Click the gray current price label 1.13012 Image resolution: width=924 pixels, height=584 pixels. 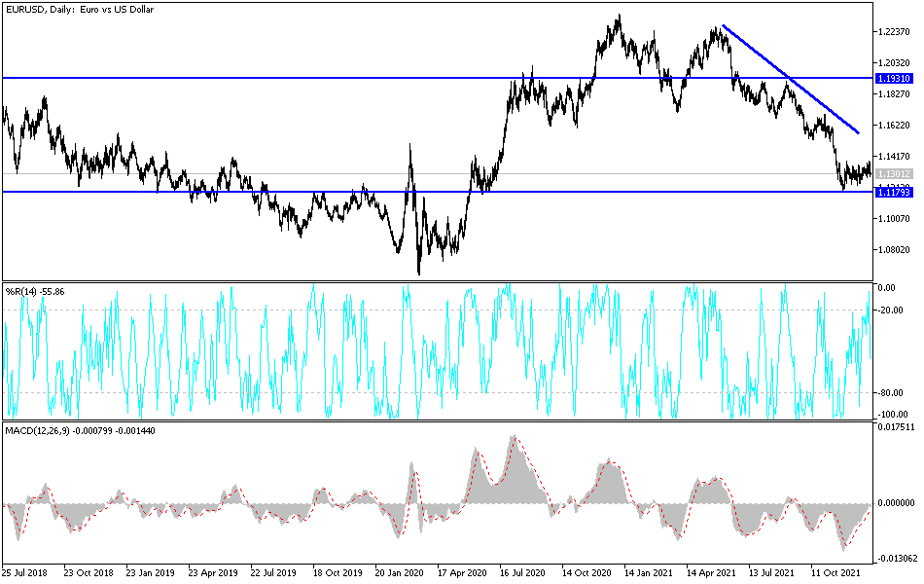[895, 173]
